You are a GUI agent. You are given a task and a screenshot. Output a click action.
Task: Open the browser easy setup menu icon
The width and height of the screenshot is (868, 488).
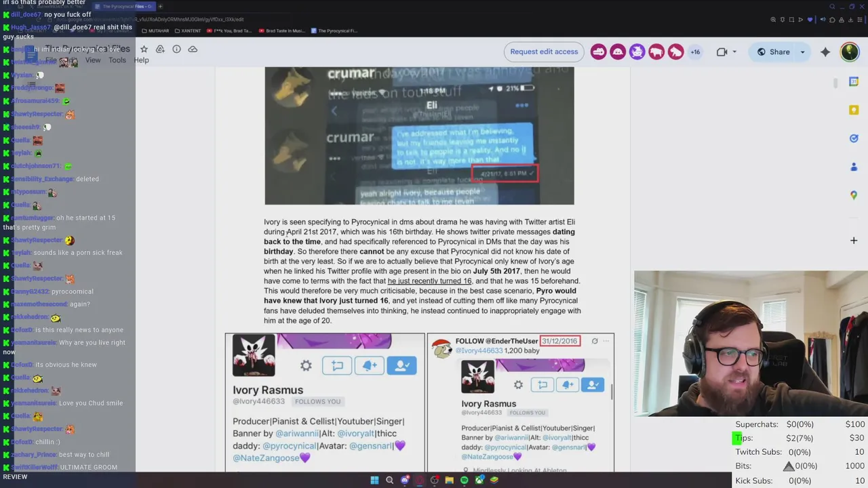pyautogui.click(x=860, y=20)
